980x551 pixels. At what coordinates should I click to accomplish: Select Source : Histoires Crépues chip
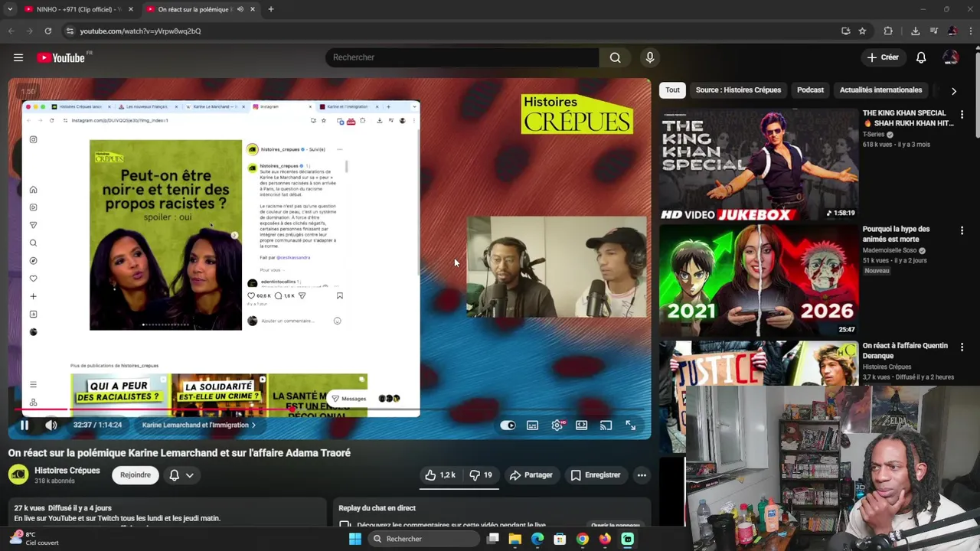pos(738,90)
